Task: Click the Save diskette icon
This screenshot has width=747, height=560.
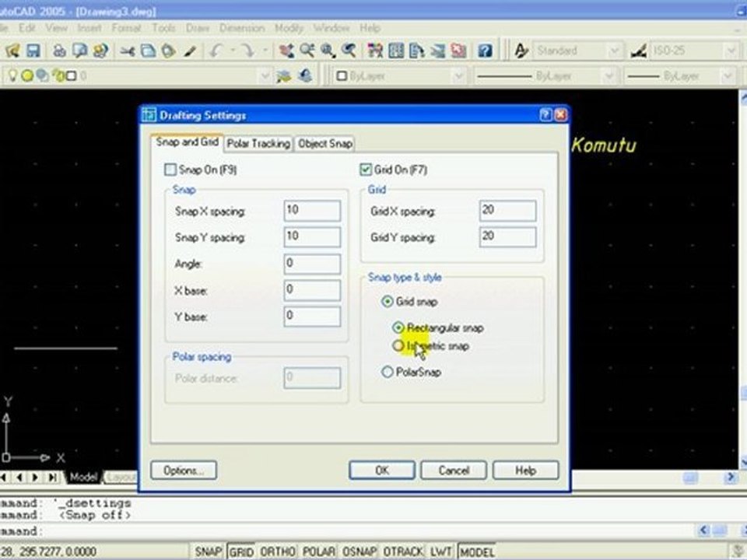Action: 33,50
